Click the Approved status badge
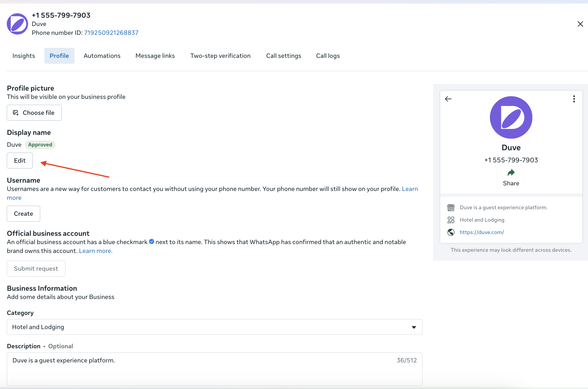The height and width of the screenshot is (389, 588). [x=40, y=145]
